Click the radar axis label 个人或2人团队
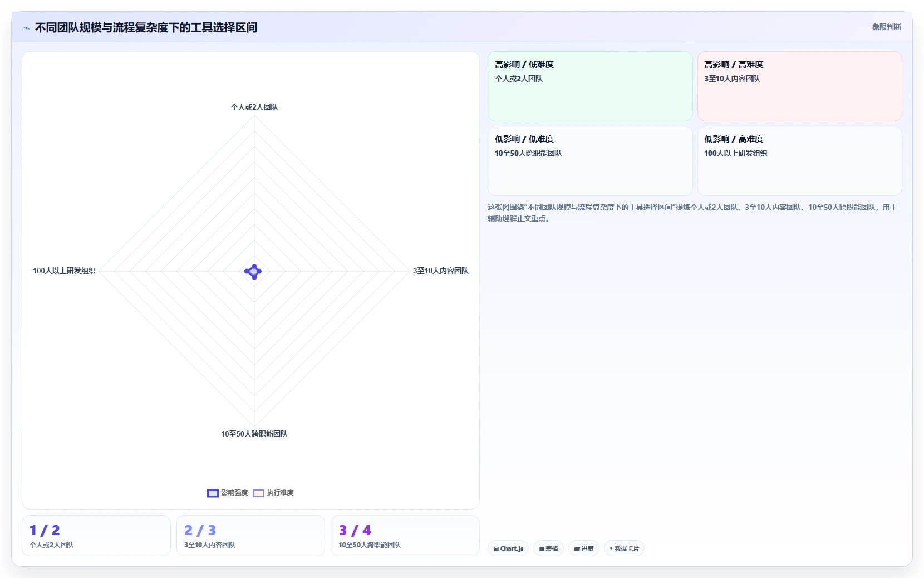Viewport: 924px width, 578px height. pyautogui.click(x=254, y=107)
